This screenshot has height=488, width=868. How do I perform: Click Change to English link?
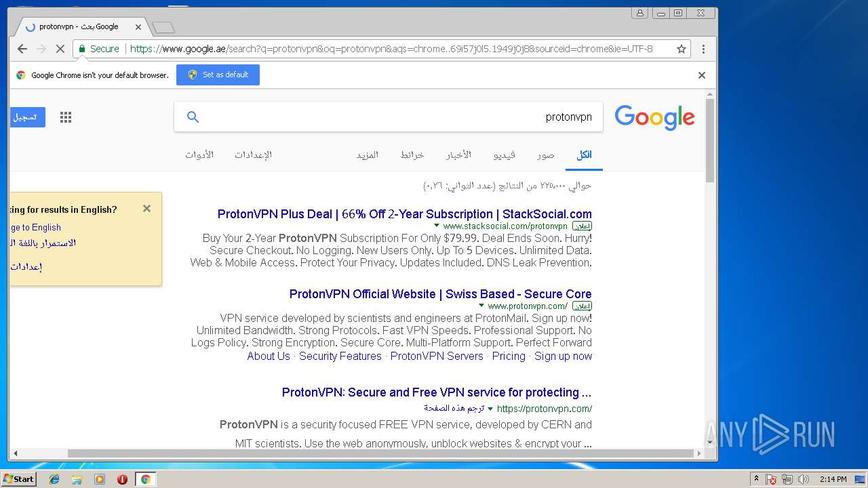coord(35,228)
